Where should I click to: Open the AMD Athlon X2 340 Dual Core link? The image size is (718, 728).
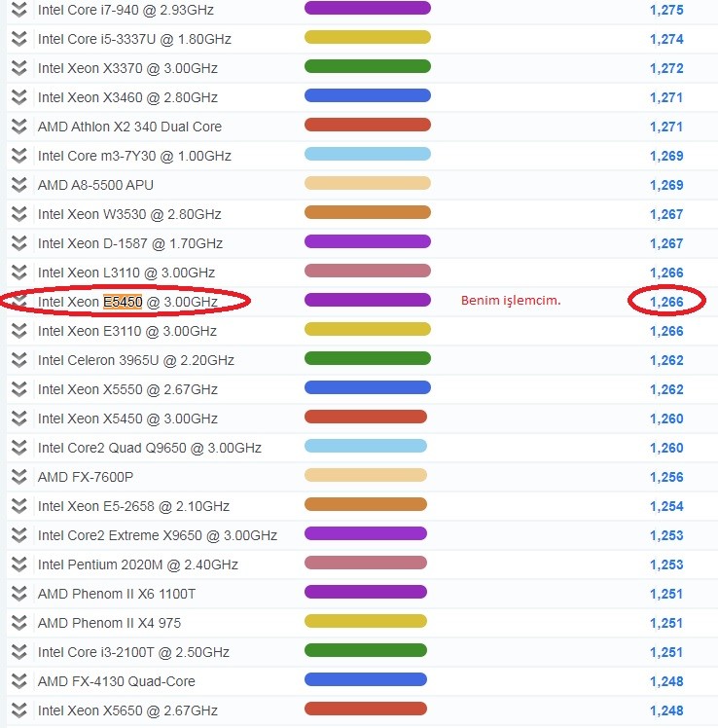(x=129, y=127)
